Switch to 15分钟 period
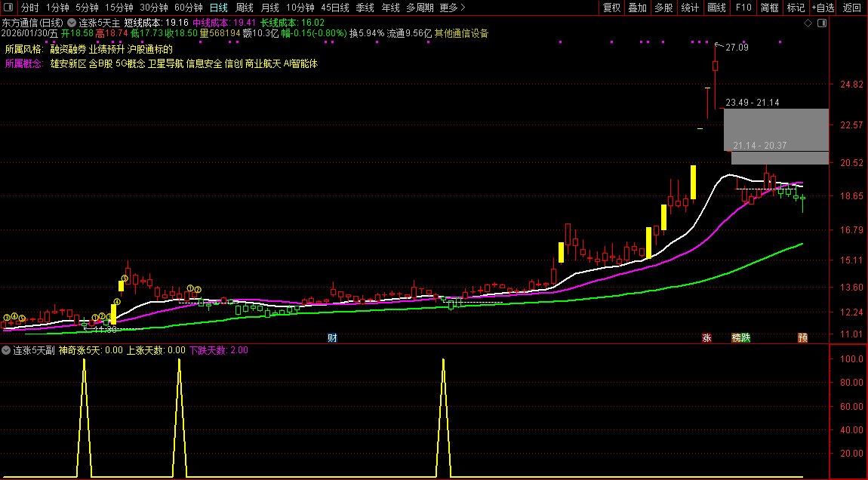 point(119,8)
